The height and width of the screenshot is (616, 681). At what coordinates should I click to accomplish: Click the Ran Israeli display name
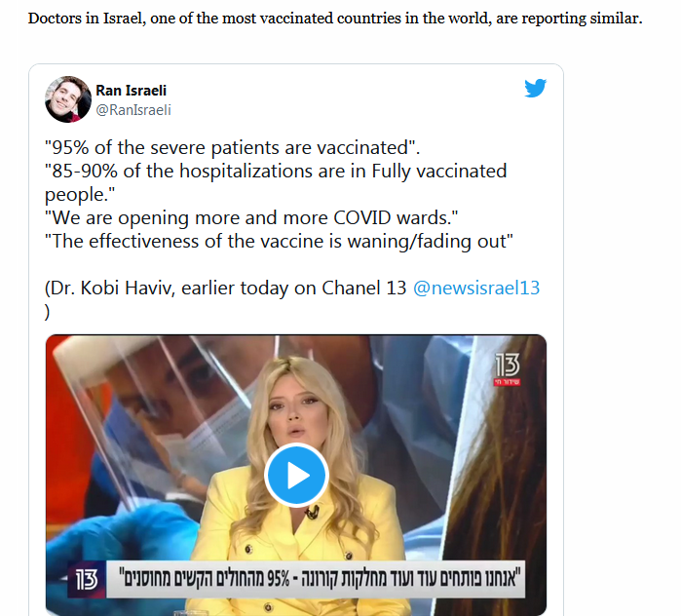pos(131,91)
